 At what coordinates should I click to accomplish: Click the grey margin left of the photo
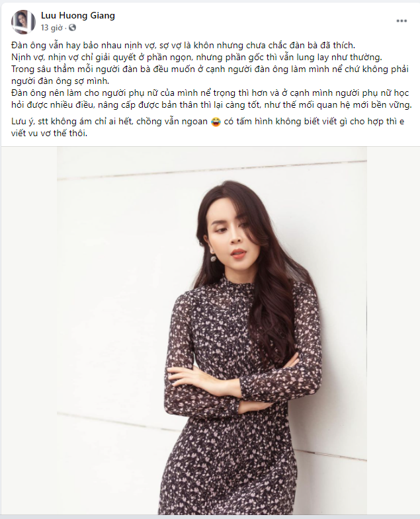click(x=29, y=331)
